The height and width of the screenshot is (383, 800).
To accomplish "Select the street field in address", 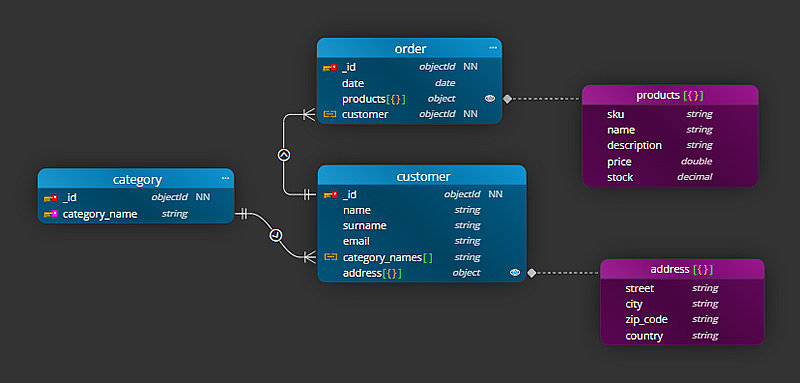I will (x=682, y=289).
